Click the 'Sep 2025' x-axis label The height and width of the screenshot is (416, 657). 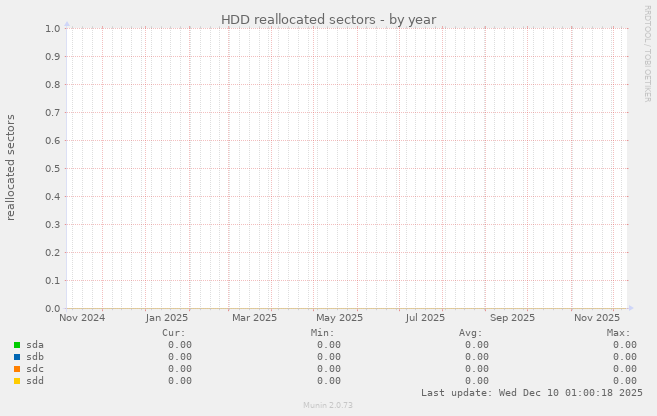(x=512, y=318)
